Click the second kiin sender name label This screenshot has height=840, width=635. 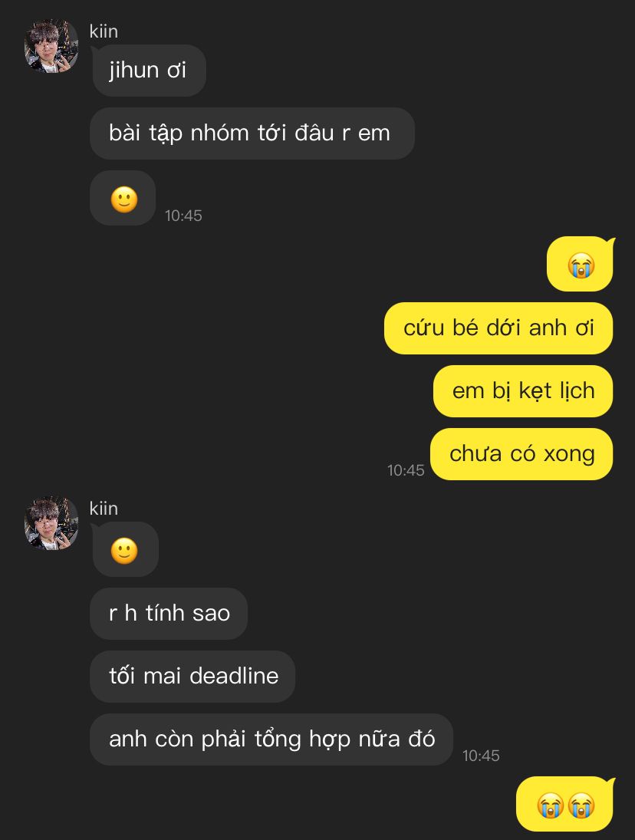click(104, 509)
